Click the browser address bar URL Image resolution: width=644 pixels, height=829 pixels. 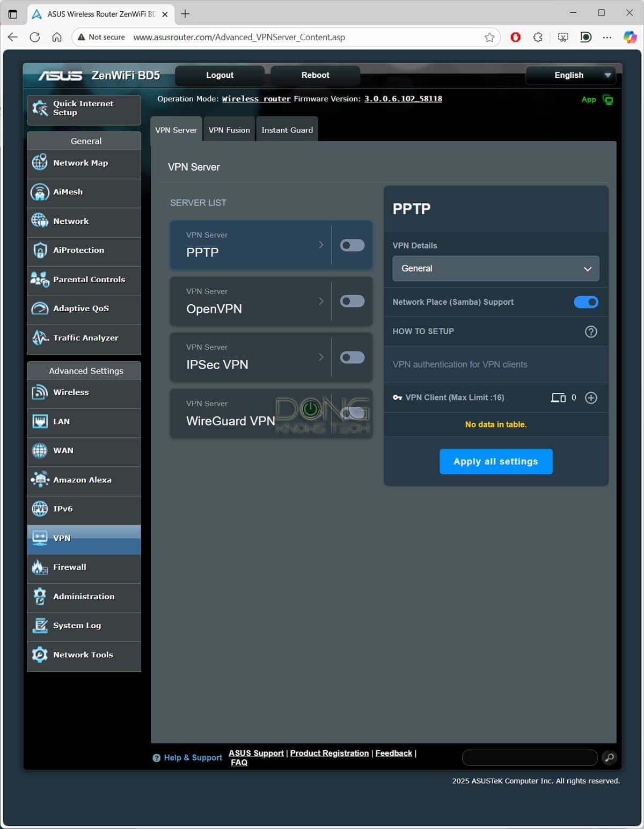click(239, 37)
